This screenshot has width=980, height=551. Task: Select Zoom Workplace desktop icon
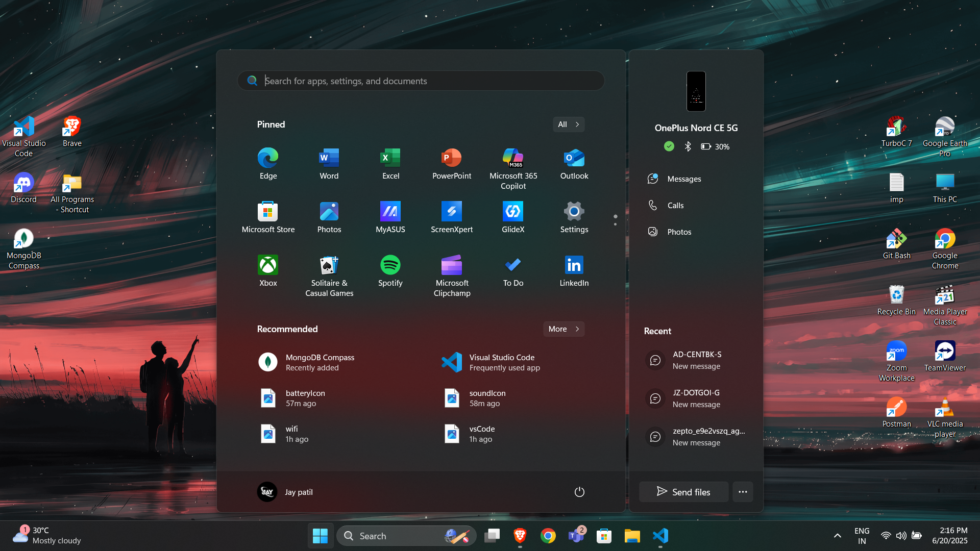point(896,362)
